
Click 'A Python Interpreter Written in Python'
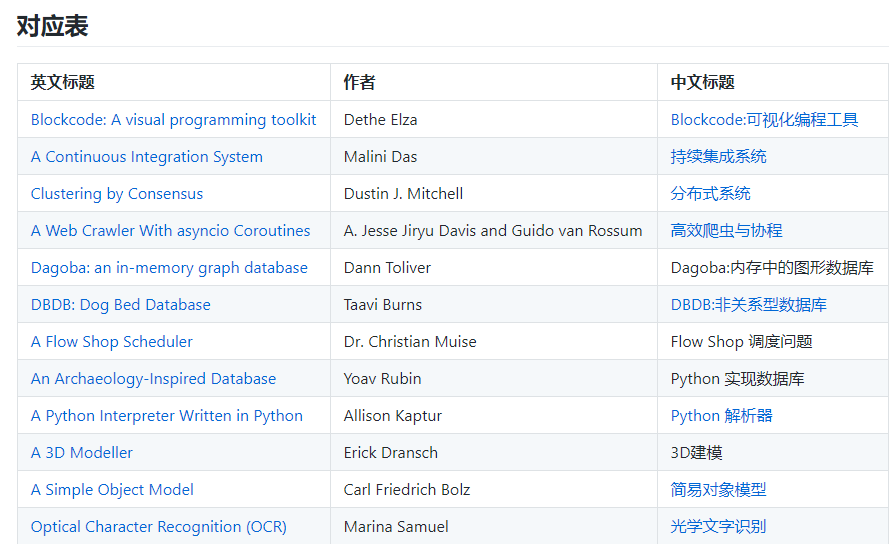coord(167,416)
